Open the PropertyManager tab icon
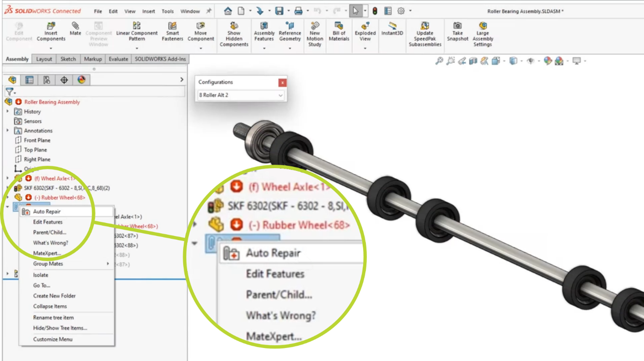Image resolution: width=644 pixels, height=361 pixels. coord(29,80)
